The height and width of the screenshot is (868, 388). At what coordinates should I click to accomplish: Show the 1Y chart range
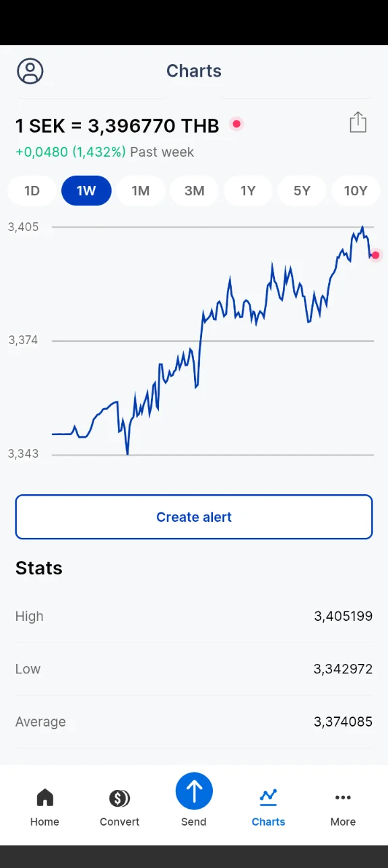coord(248,191)
